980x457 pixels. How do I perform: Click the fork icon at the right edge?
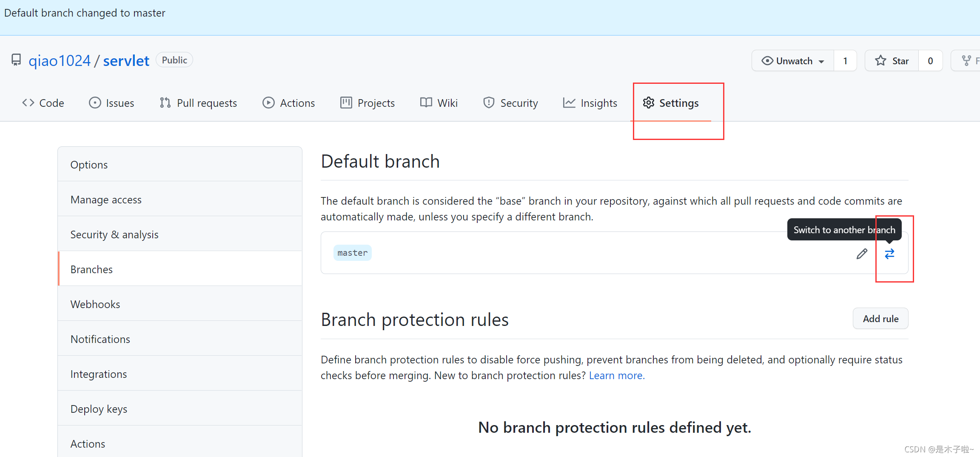966,61
